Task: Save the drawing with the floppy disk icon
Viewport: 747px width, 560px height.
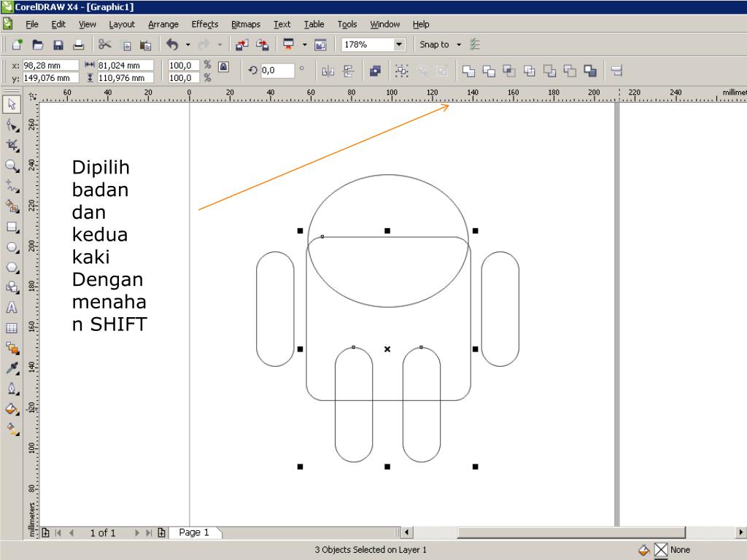Action: (58, 44)
